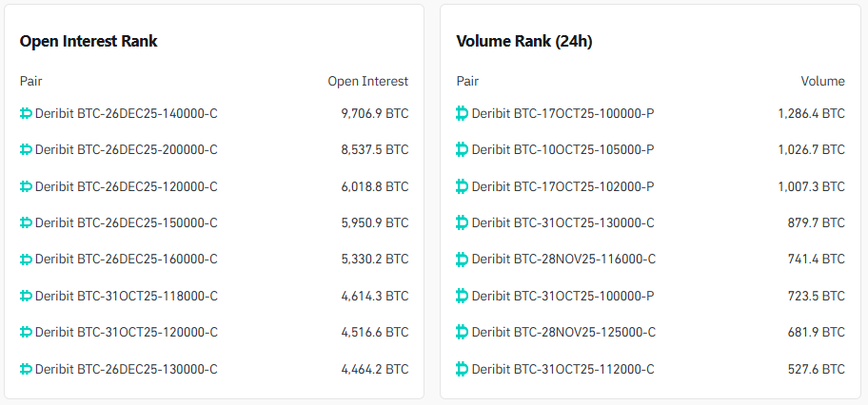Image resolution: width=868 pixels, height=405 pixels.
Task: Click Deribit icon beside BTC-31OCT25-112000-C
Action: coord(463,369)
